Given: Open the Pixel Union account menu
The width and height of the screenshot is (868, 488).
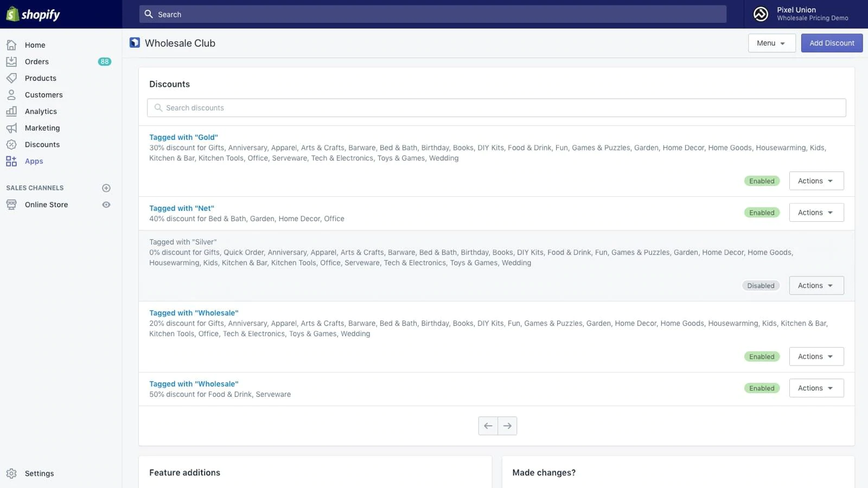Looking at the screenshot, I should 806,14.
